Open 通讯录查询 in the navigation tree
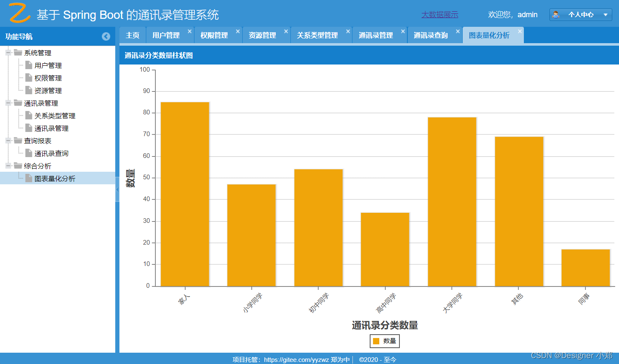619x364 pixels. point(51,153)
